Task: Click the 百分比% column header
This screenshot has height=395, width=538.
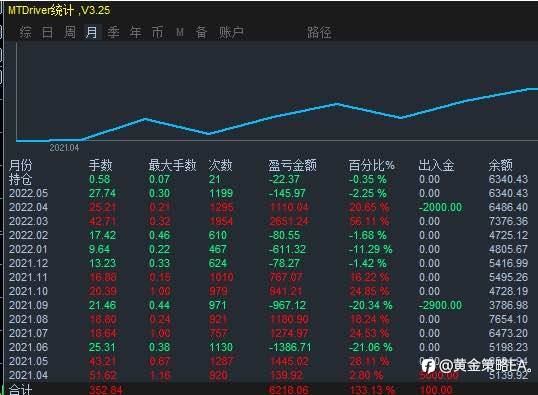Action: (372, 165)
